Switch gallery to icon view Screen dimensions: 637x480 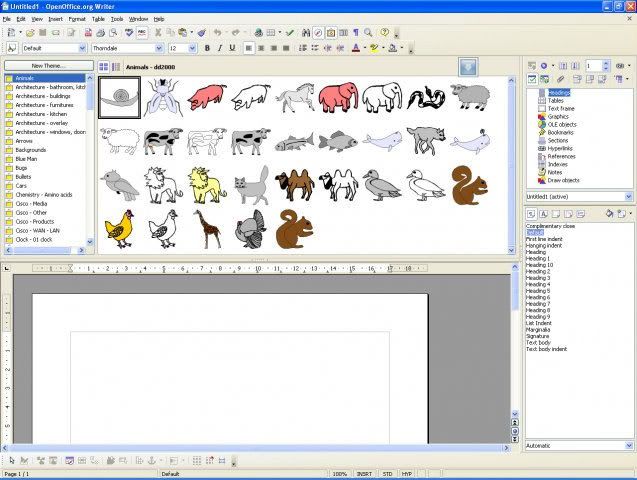coord(103,66)
